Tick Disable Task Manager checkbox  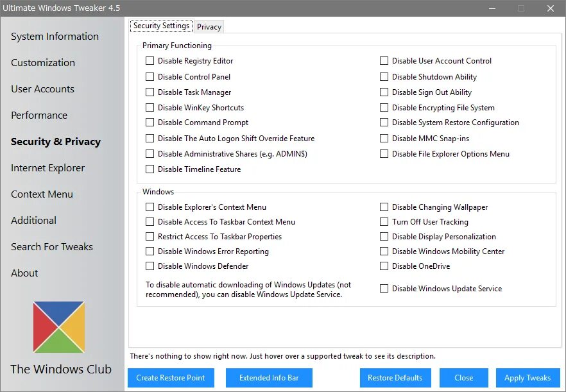(x=150, y=92)
